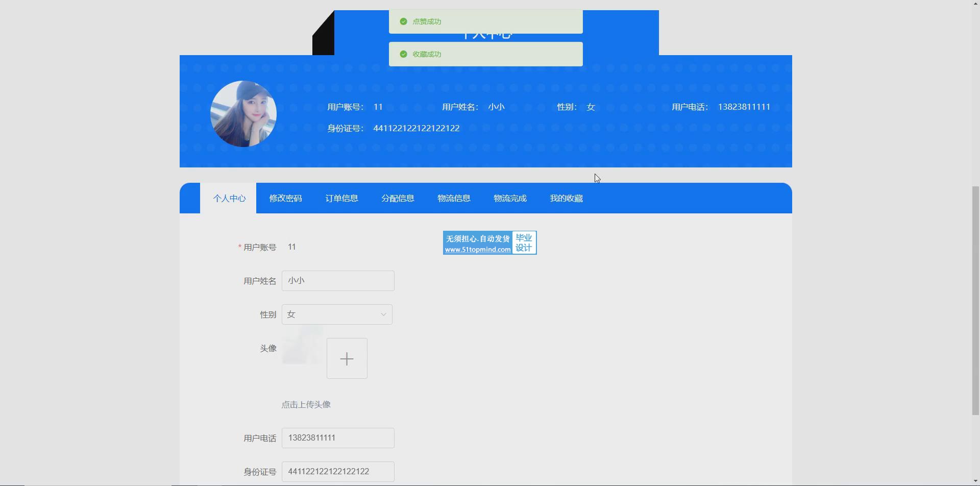The width and height of the screenshot is (980, 486).
Task: Select the 分配信息 tab
Action: [398, 198]
